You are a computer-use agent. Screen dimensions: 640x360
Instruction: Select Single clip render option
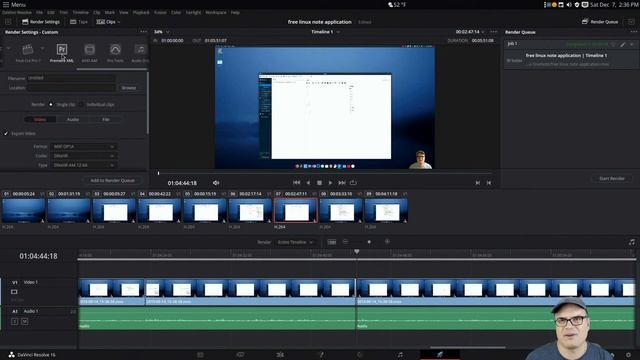click(51, 104)
